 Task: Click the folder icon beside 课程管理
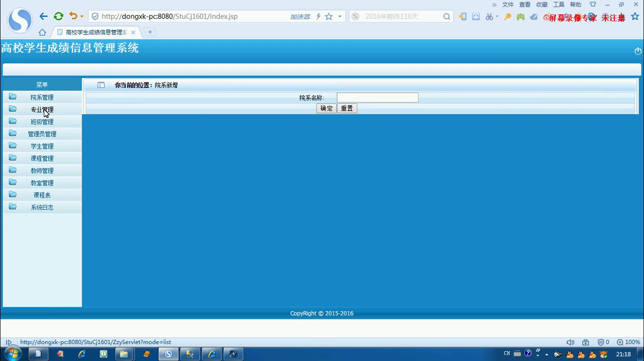pos(13,157)
